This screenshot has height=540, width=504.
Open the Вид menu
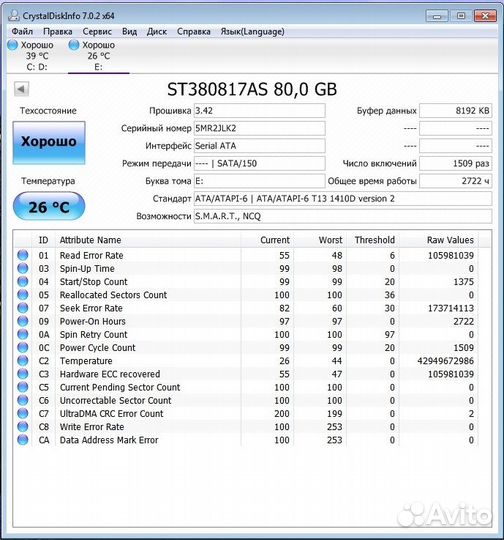coord(129,31)
